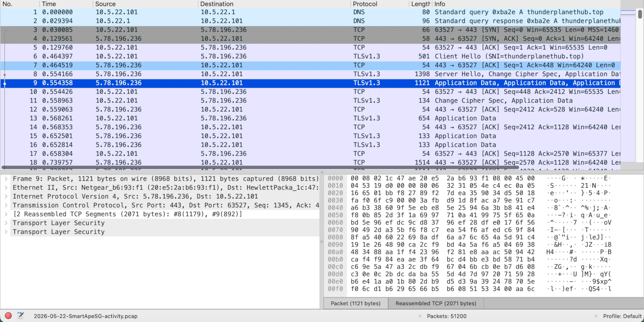Image resolution: width=644 pixels, height=322 pixels.
Task: Select packet 16 at time 0.652814
Action: pyautogui.click(x=310, y=145)
